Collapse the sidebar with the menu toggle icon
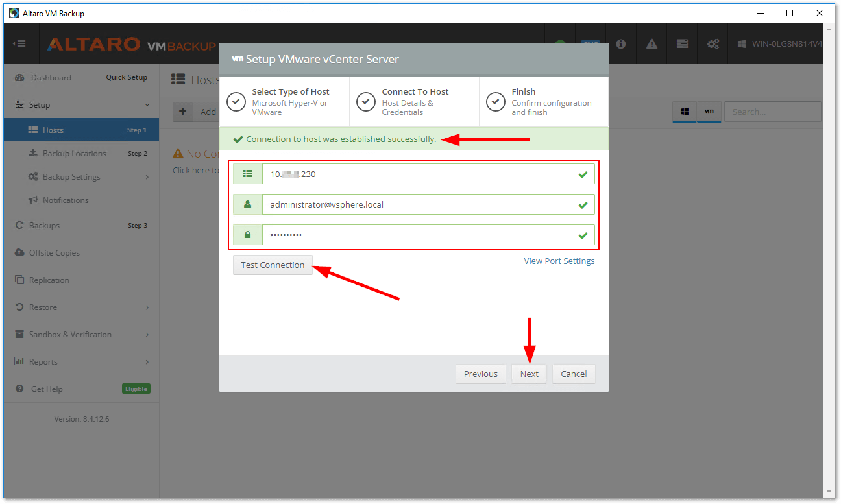The width and height of the screenshot is (841, 504). 19,44
